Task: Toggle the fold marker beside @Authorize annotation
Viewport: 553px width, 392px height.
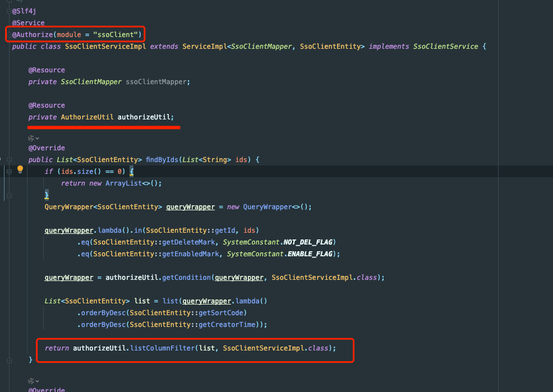Action: tap(8, 35)
